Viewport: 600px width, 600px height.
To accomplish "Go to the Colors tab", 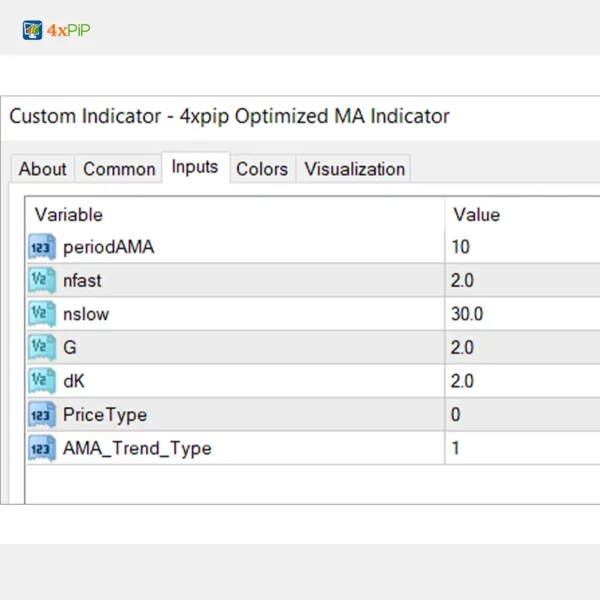I will click(x=262, y=169).
